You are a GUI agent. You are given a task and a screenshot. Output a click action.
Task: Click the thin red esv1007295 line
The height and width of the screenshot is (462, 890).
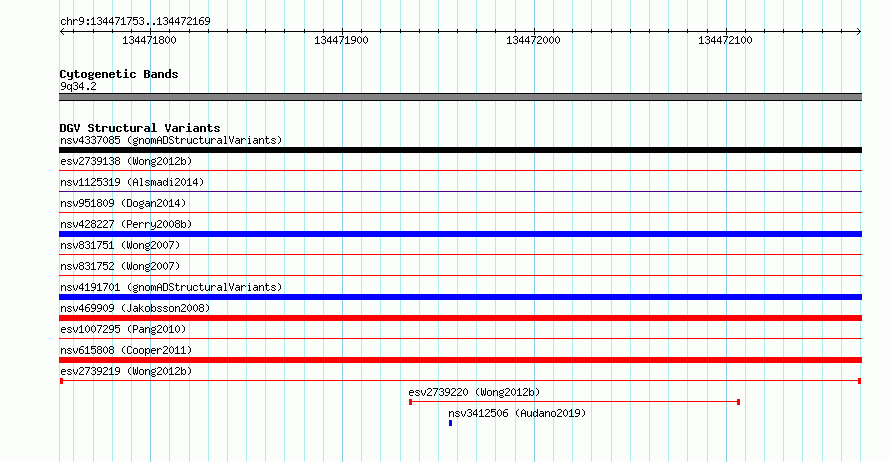pyautogui.click(x=460, y=338)
